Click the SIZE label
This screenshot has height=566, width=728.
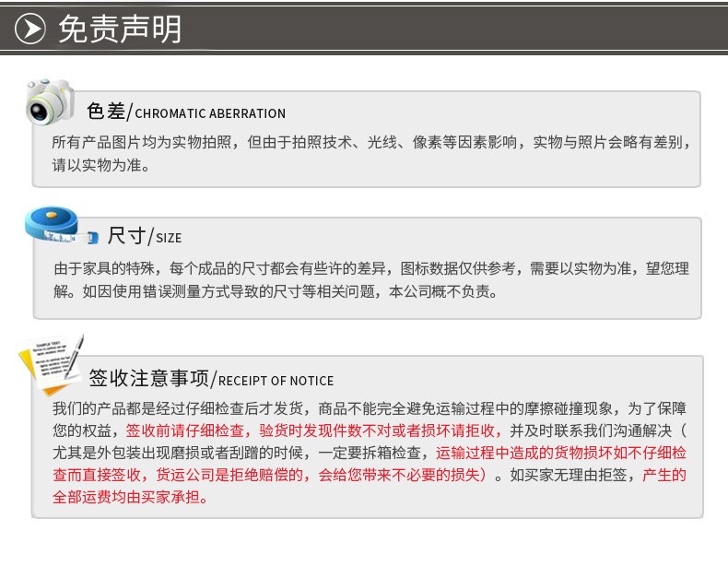169,238
